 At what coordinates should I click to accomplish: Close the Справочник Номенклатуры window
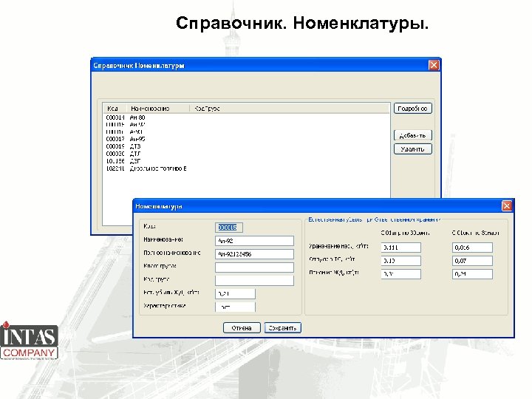434,65
